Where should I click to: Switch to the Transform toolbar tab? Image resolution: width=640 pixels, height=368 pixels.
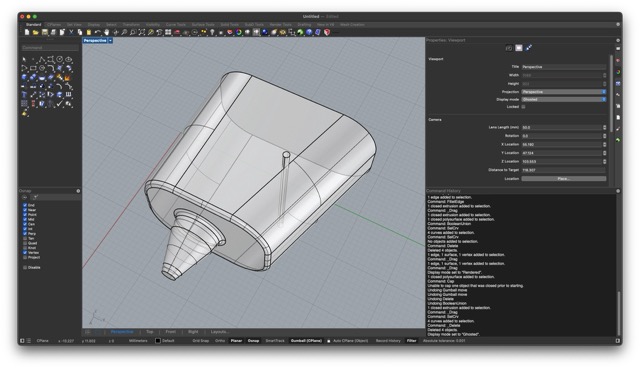(131, 24)
